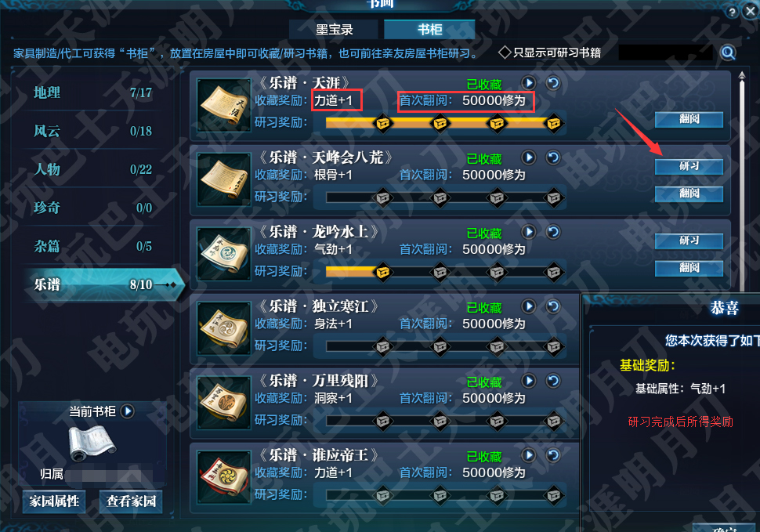Click 研习 button for 天峰会八荒

[x=689, y=166]
